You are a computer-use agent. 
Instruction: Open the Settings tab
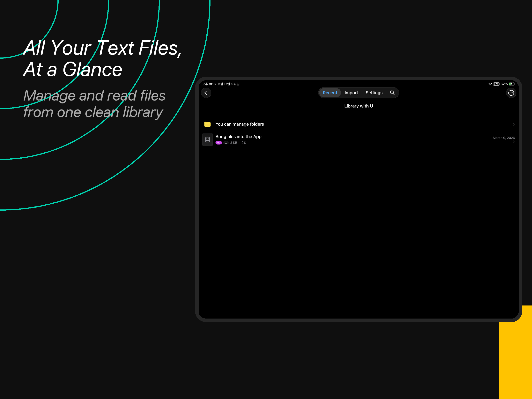tap(374, 93)
